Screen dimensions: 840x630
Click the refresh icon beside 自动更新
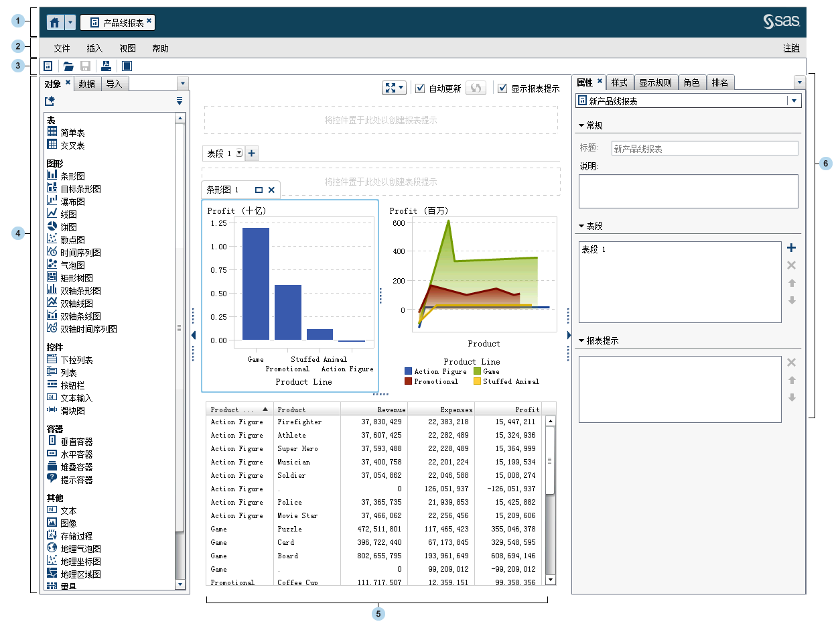[x=476, y=88]
